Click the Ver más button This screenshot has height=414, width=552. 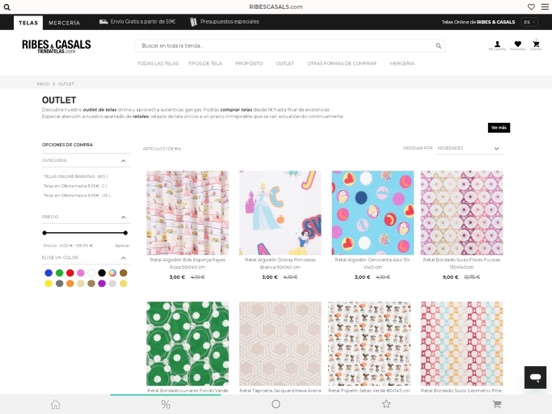point(499,127)
